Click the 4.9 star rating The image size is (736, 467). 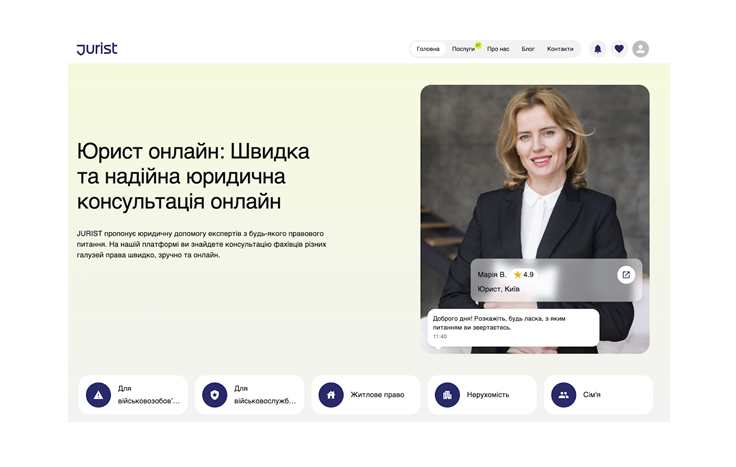524,274
